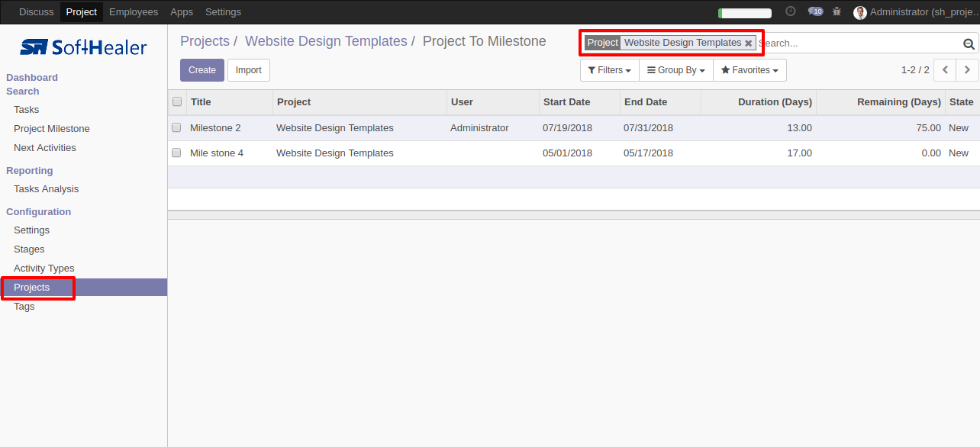Screen dimensions: 980x447
Task: Open the Employees menu
Action: (134, 12)
